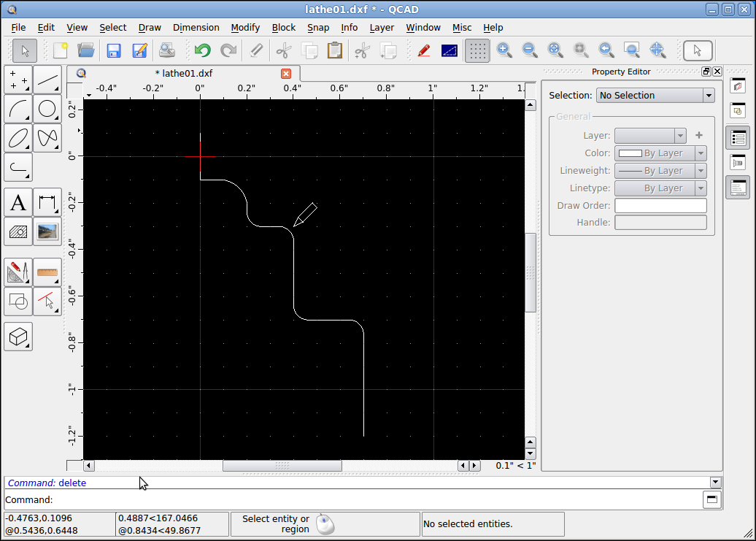The height and width of the screenshot is (541, 756).
Task: Float the Property Editor panel
Action: pyautogui.click(x=706, y=72)
